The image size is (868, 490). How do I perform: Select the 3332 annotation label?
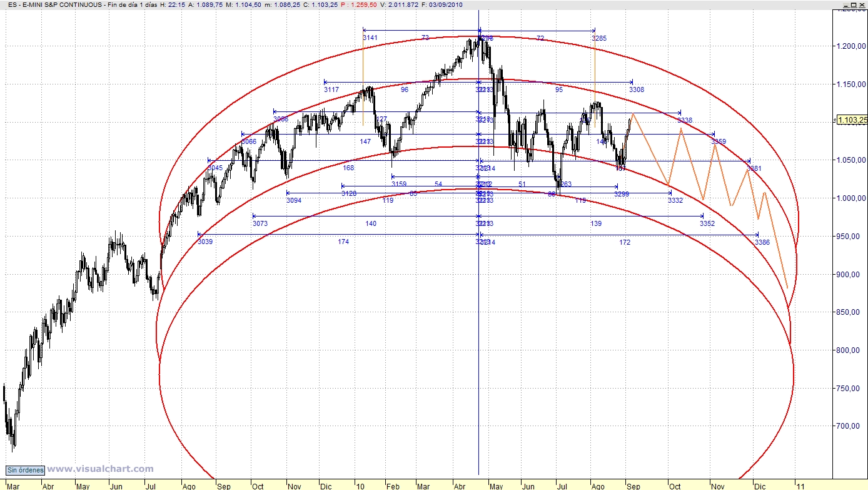click(675, 200)
